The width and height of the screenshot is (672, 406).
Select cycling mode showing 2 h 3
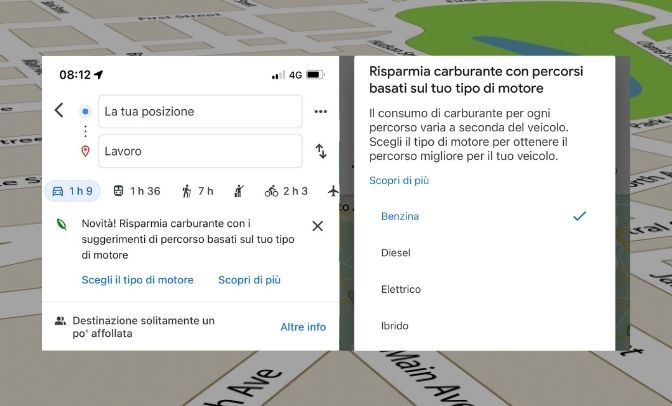[286, 191]
